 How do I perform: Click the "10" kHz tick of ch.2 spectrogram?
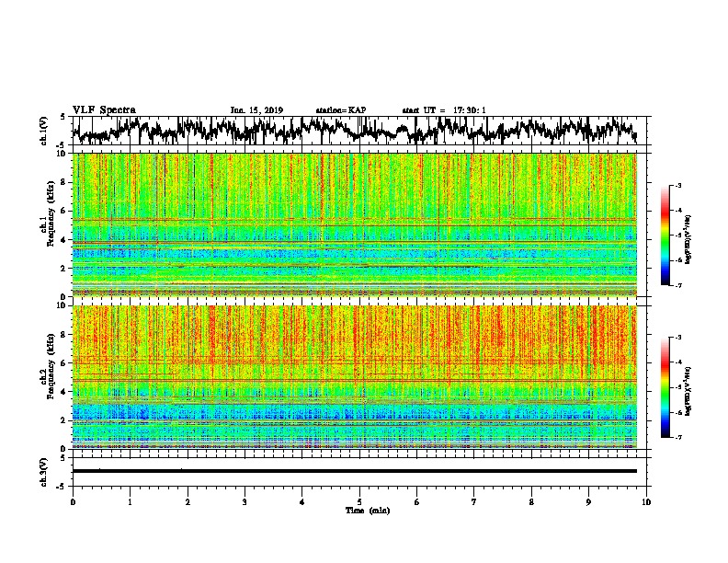(x=62, y=305)
